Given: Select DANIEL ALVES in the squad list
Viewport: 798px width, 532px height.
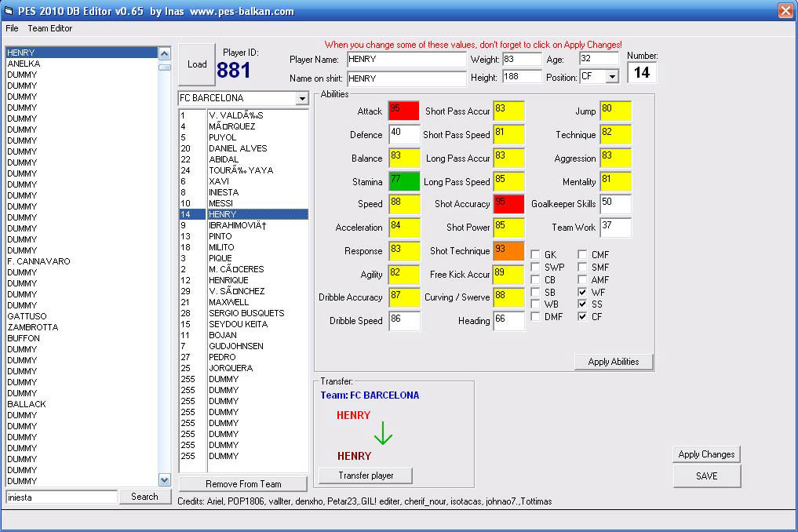Looking at the screenshot, I should [x=244, y=148].
